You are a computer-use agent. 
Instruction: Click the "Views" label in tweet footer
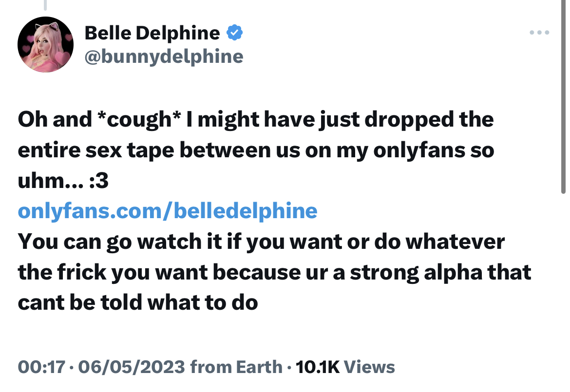point(369,367)
